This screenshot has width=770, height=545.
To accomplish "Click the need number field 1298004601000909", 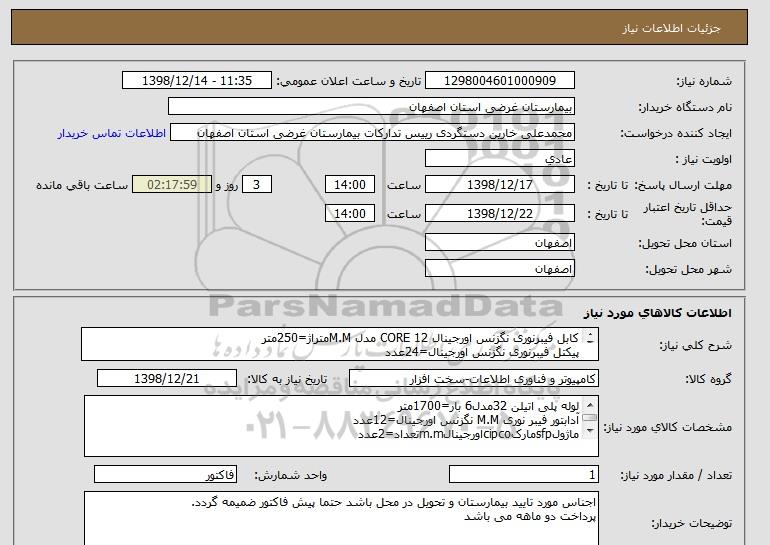I will point(499,81).
